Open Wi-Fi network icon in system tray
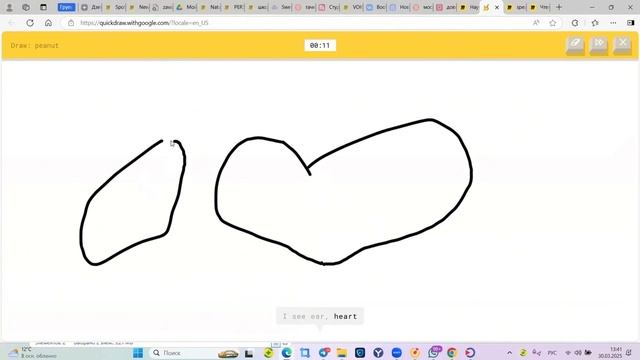 (568, 353)
